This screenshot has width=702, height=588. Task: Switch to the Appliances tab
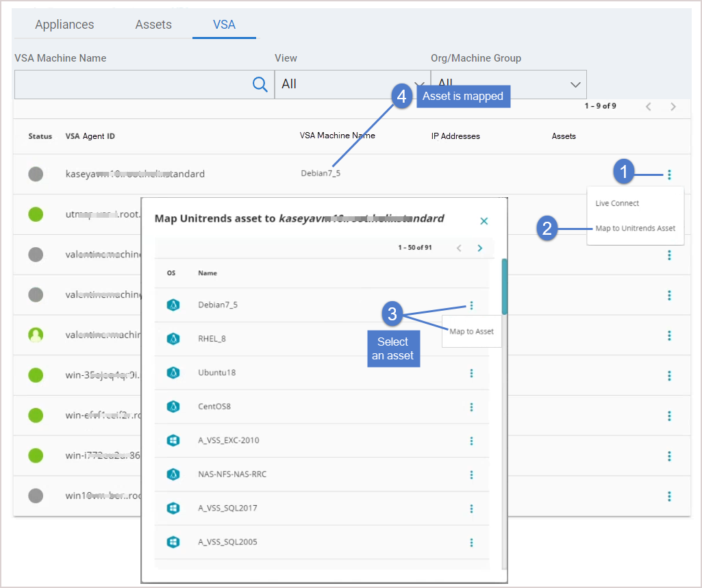tap(64, 25)
